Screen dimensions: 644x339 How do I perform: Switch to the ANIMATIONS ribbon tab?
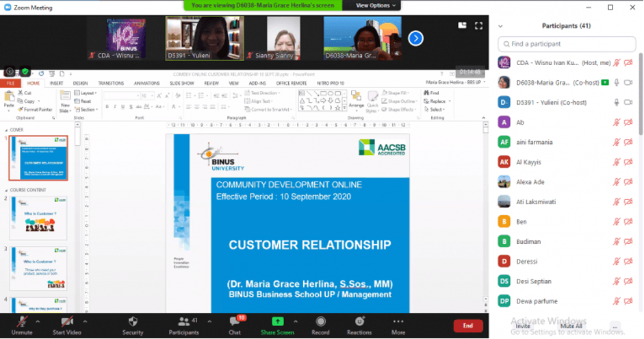click(x=146, y=83)
